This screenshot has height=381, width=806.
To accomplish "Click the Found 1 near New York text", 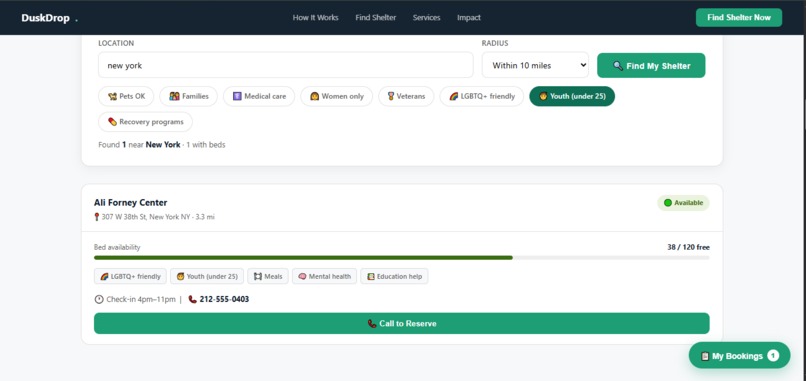I will click(139, 145).
